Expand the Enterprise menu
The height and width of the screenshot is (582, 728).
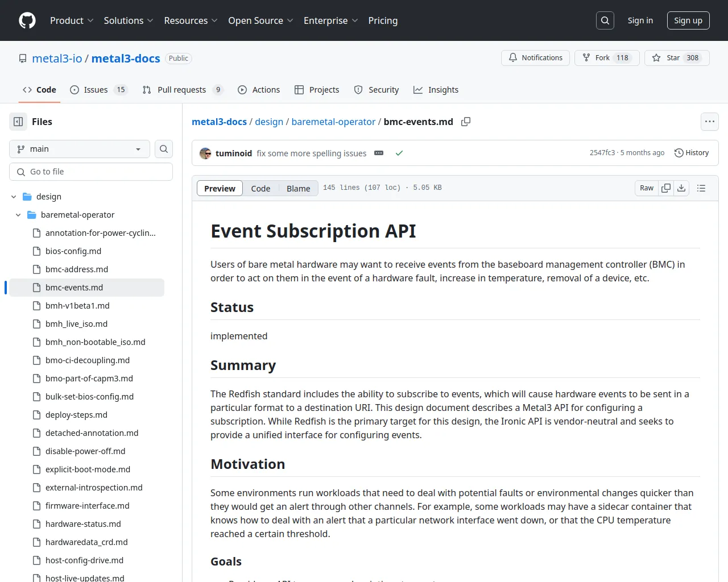331,20
